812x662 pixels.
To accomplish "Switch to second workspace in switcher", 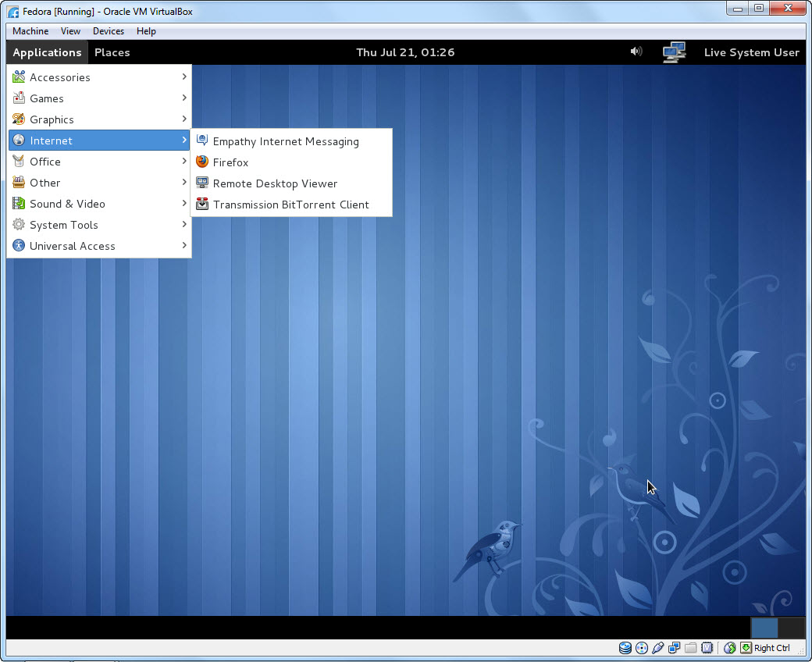I will coord(791,628).
